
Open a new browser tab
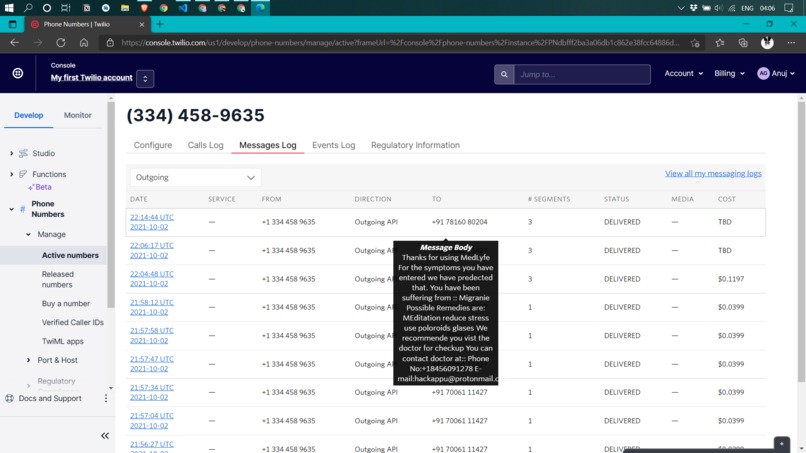coord(160,24)
